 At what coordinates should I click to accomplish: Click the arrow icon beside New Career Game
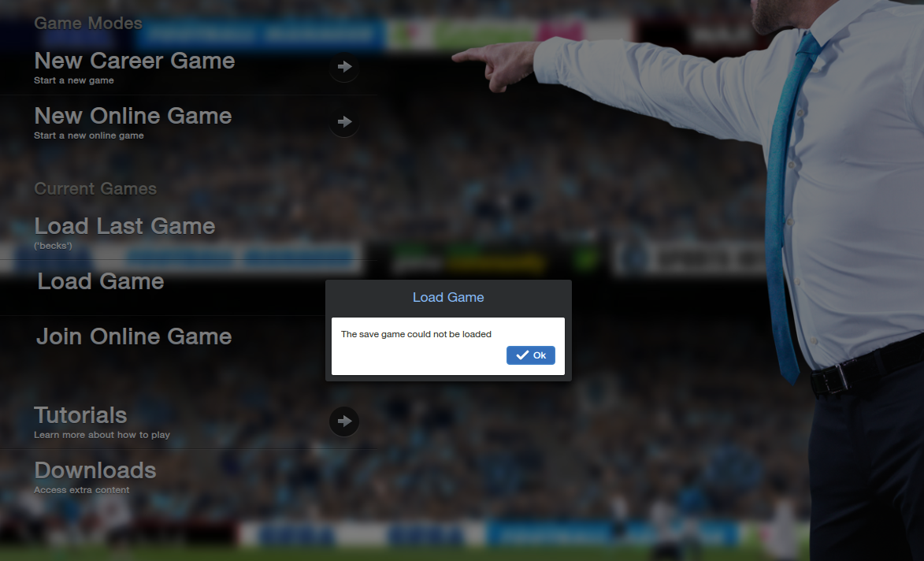point(344,67)
